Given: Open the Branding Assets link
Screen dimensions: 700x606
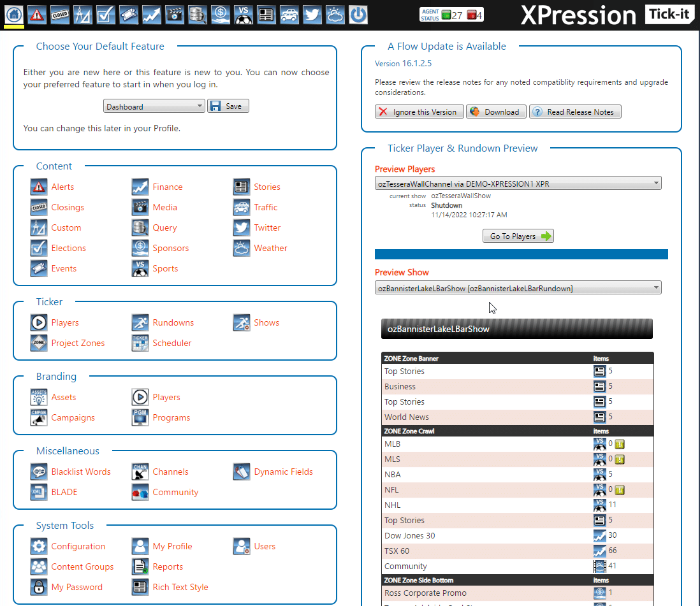Looking at the screenshot, I should point(63,397).
